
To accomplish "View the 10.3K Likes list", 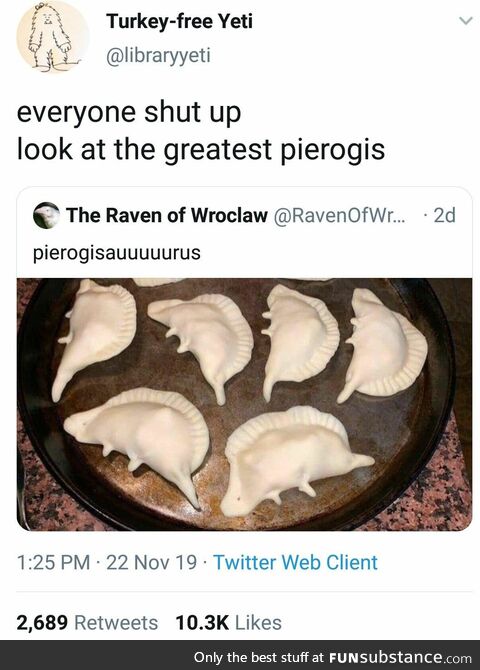I will 229,623.
